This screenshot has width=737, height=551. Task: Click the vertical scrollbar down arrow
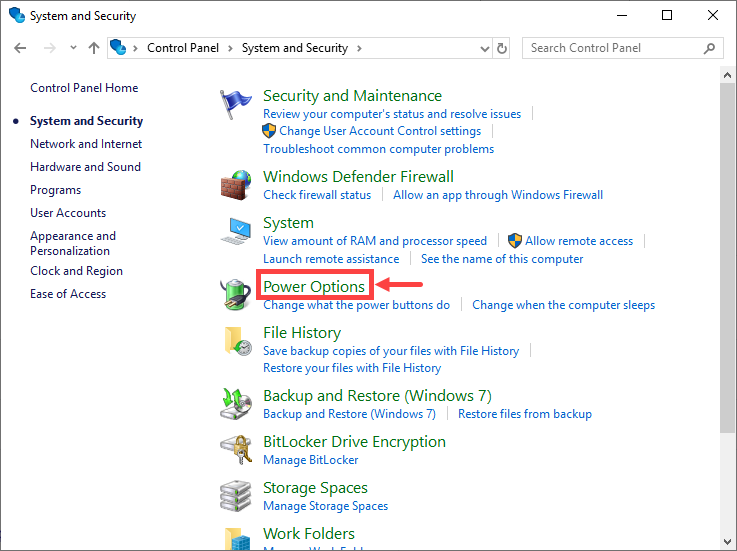tap(728, 542)
